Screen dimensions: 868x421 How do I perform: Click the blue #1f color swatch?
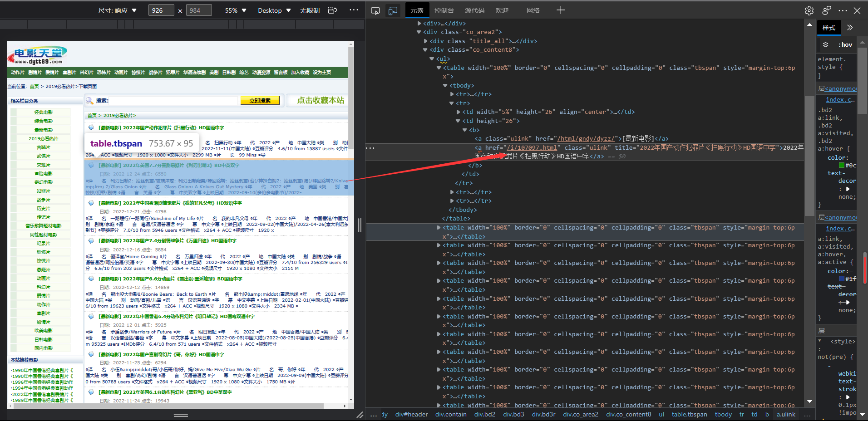(842, 279)
